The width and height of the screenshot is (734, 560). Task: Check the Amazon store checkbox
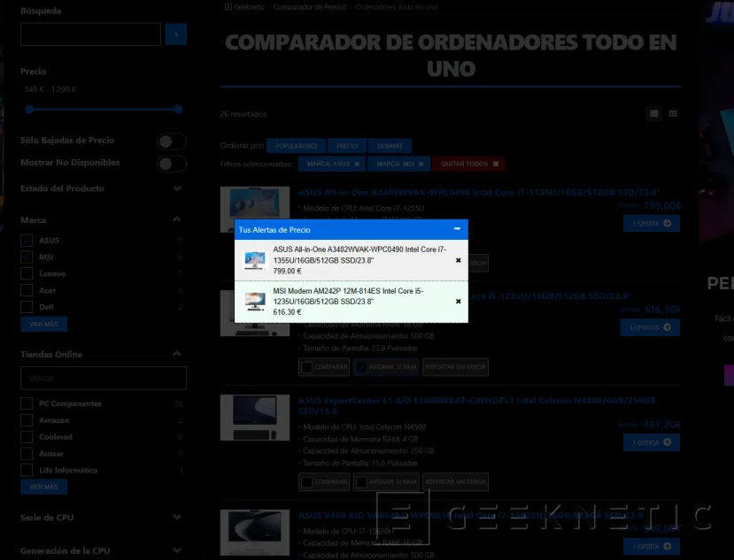coord(27,420)
